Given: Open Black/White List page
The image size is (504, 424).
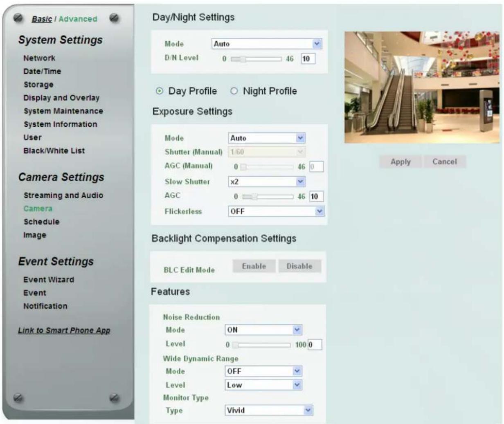Looking at the screenshot, I should pos(54,150).
